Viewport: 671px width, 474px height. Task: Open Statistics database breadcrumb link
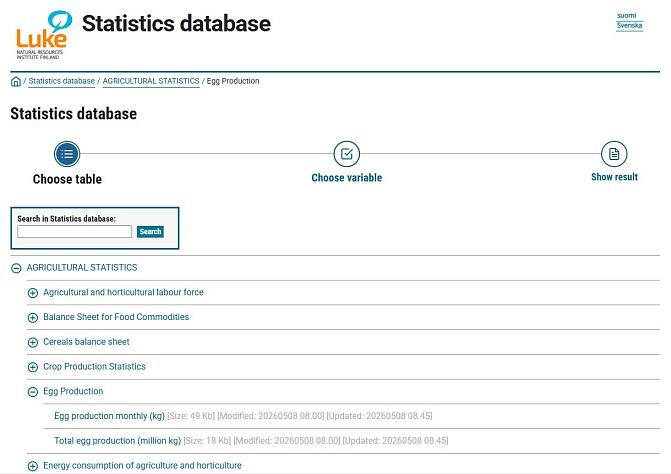click(x=62, y=81)
